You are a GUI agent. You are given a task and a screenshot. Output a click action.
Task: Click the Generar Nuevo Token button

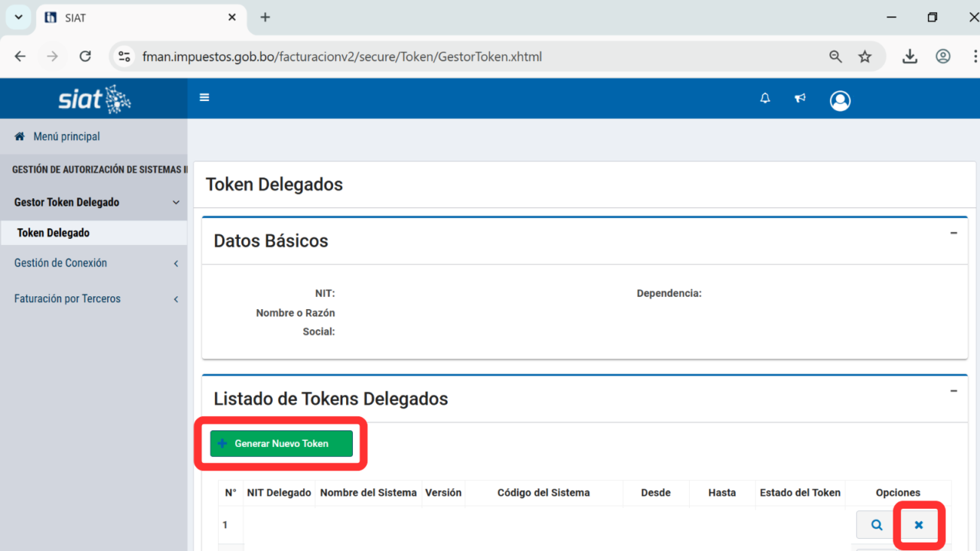point(281,444)
